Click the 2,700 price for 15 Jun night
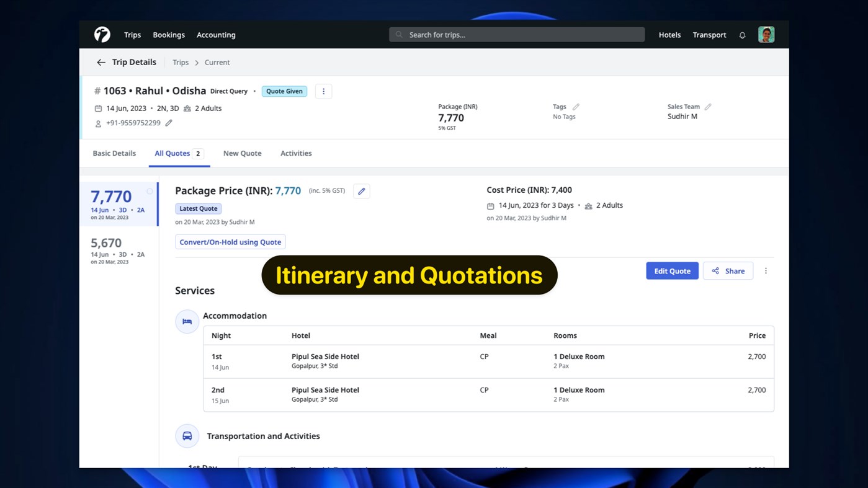The image size is (868, 488). pyautogui.click(x=757, y=390)
